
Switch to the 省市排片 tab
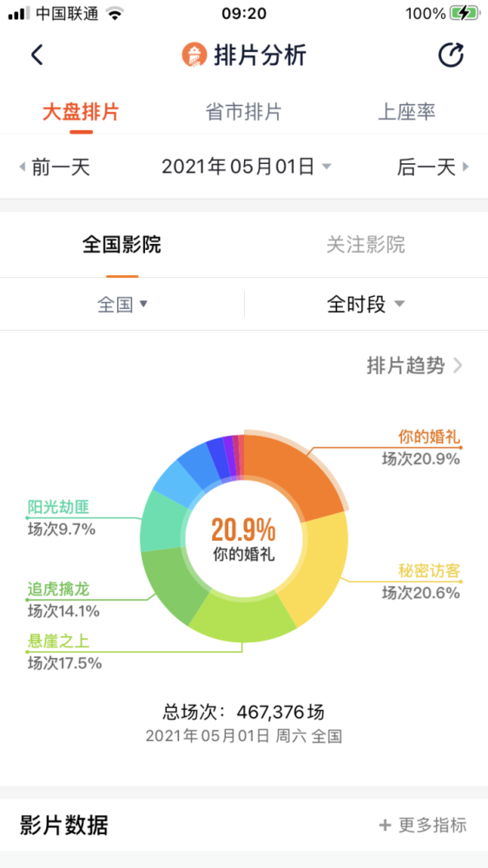pyautogui.click(x=244, y=112)
